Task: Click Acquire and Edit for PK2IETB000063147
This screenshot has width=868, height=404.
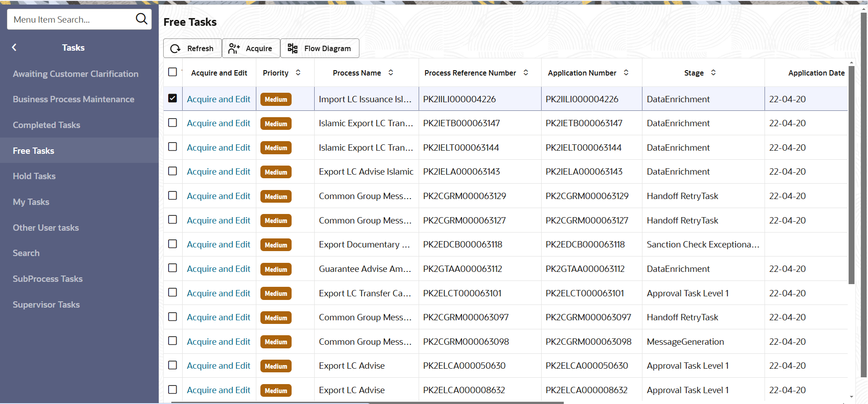Action: [x=218, y=123]
